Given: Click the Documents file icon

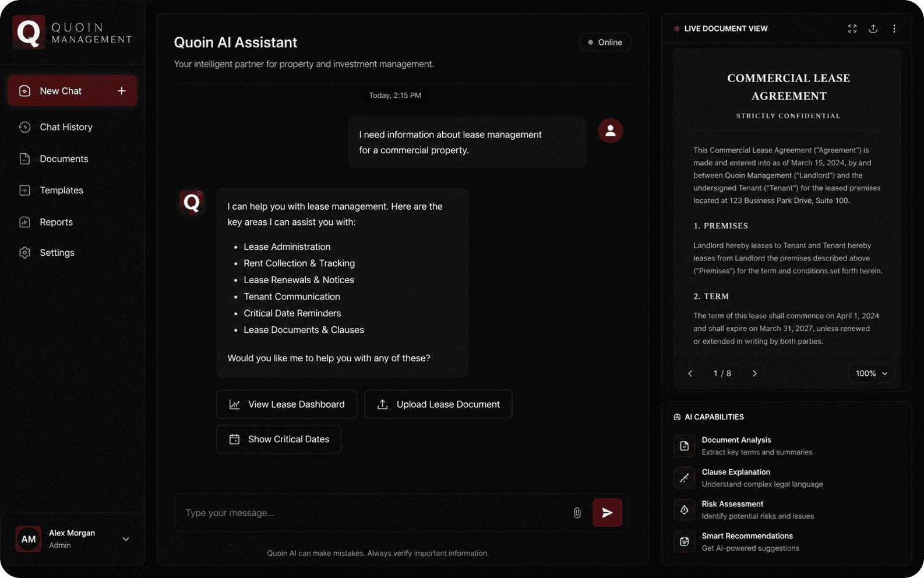Looking at the screenshot, I should tap(24, 158).
